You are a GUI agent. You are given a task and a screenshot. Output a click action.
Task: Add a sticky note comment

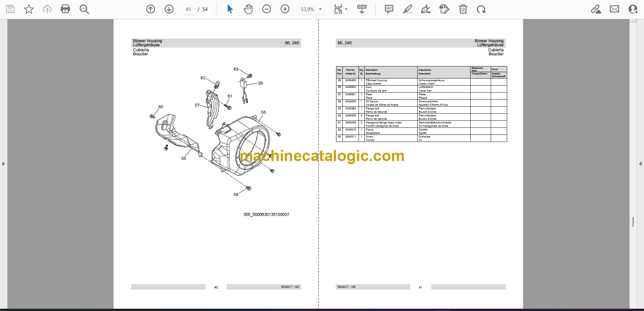click(389, 9)
